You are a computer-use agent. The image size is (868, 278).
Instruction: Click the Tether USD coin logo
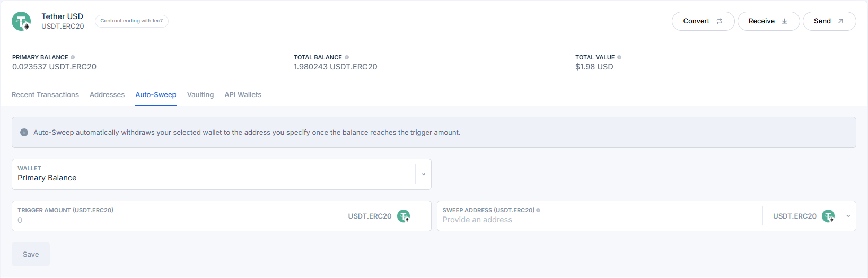[x=21, y=21]
